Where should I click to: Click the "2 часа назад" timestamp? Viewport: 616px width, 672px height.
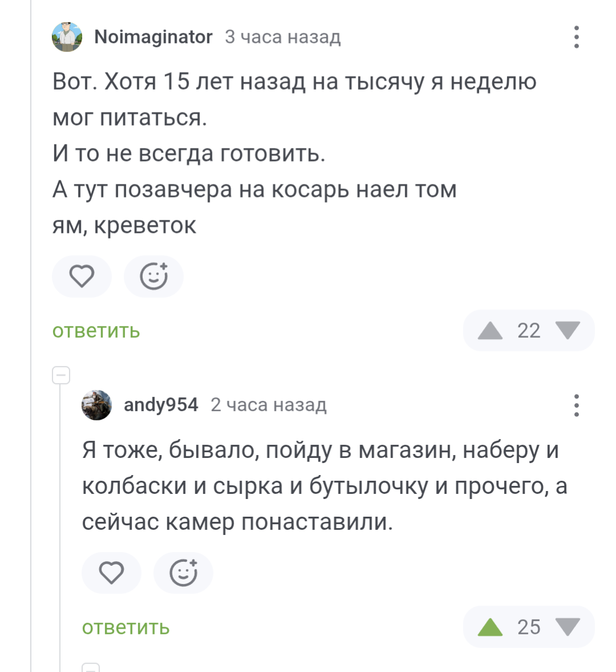[268, 405]
